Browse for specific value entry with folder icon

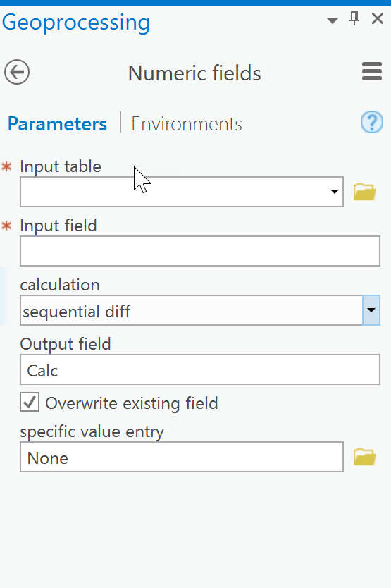click(x=365, y=457)
